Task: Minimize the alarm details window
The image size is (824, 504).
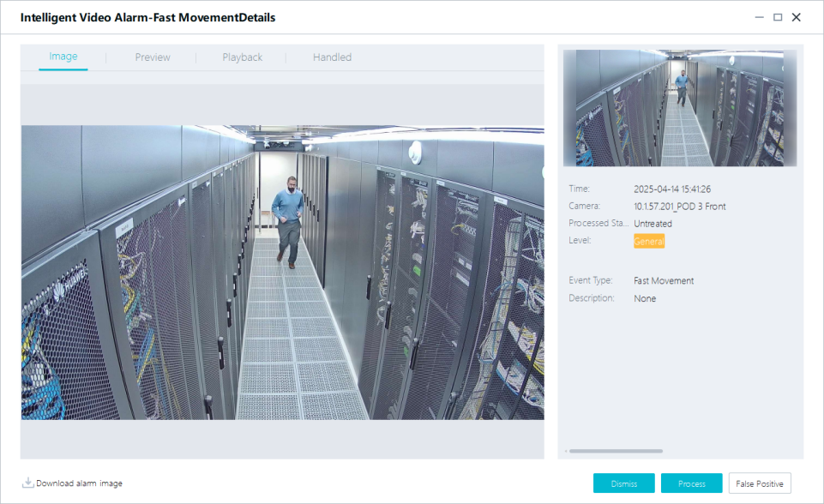Action: tap(759, 17)
